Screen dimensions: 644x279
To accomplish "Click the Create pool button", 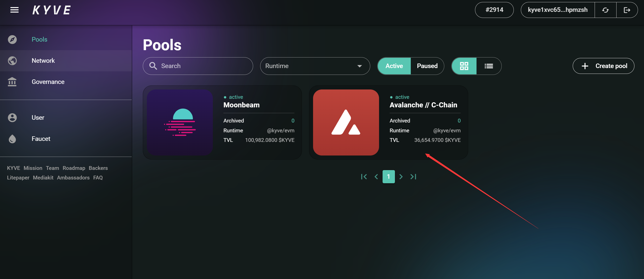I will pos(603,66).
